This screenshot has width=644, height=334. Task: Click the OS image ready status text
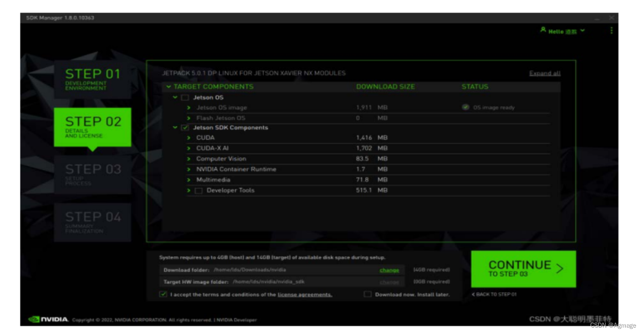(x=494, y=108)
